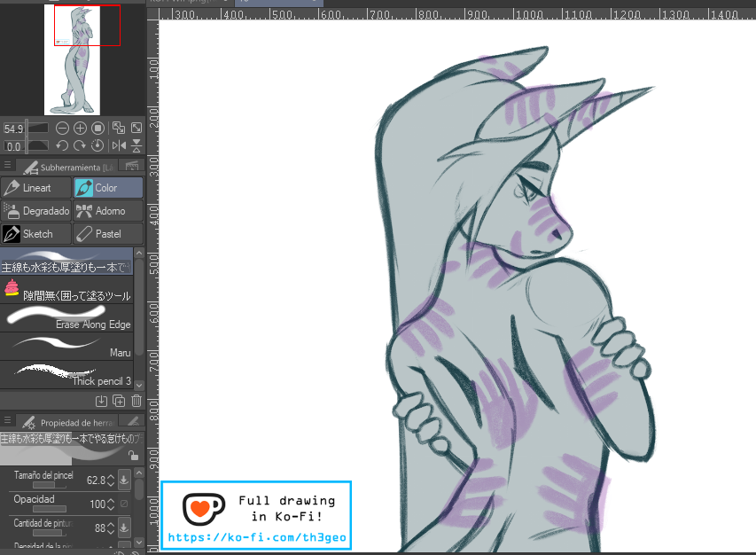Toggle Opacidad dynamics setting box
The height and width of the screenshot is (555, 756).
pos(123,504)
